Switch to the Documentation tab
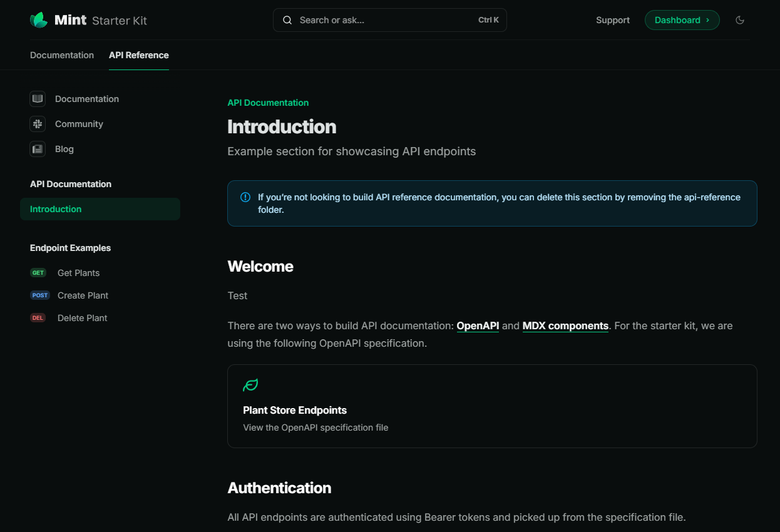 pos(62,55)
